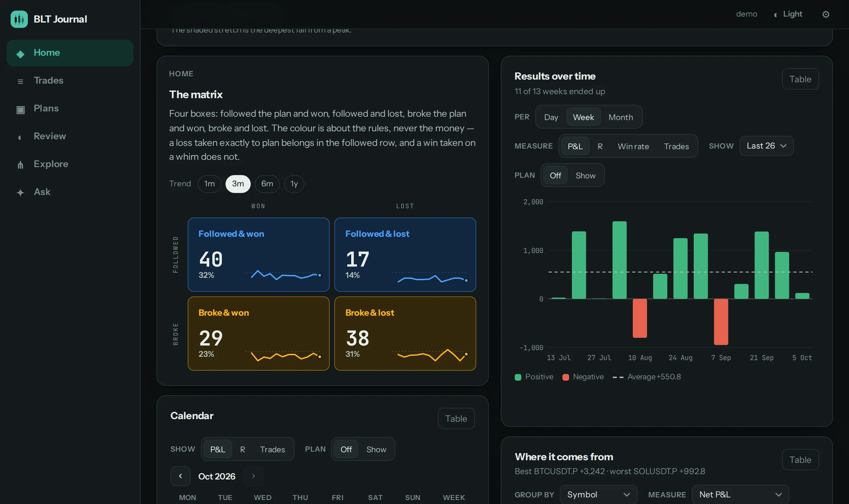Open the Followed & lost matrix box
Screen dimensions: 849x504
point(405,254)
